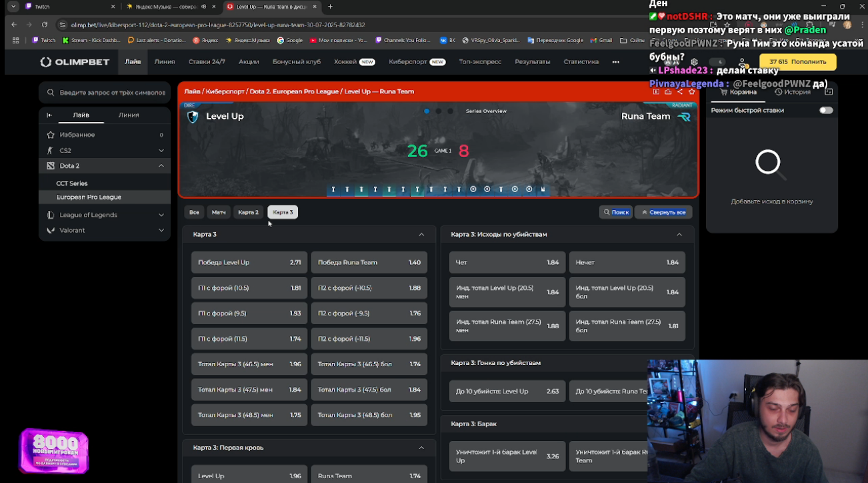The height and width of the screenshot is (483, 868).
Task: Open match statistics chart icon in header
Action: [x=668, y=91]
